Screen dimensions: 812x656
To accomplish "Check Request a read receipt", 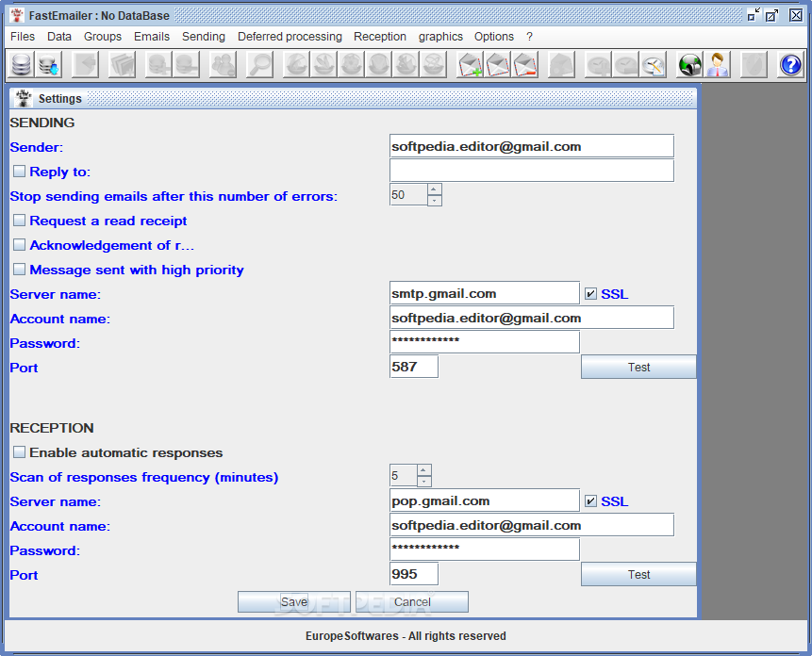I will 19,220.
